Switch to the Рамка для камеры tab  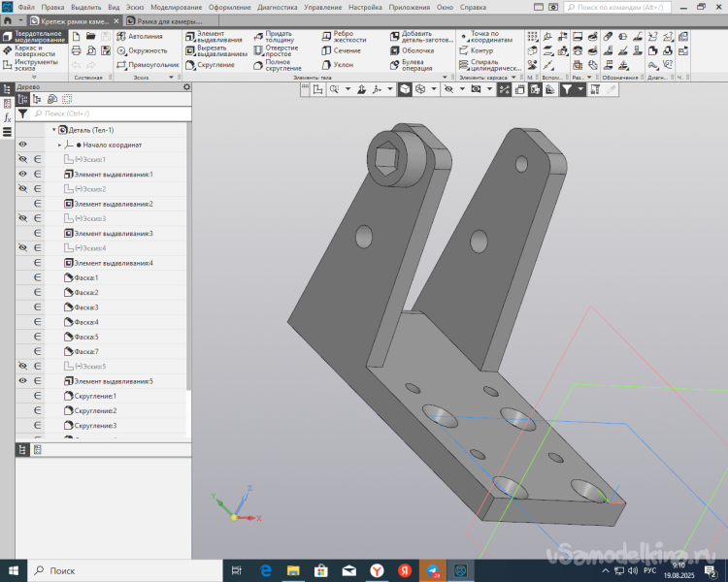pos(165,20)
